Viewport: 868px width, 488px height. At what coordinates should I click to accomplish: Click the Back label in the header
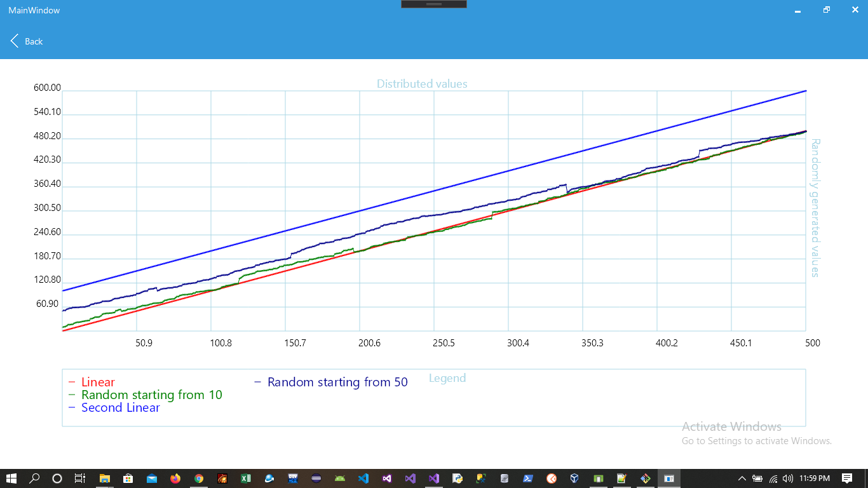click(x=34, y=41)
